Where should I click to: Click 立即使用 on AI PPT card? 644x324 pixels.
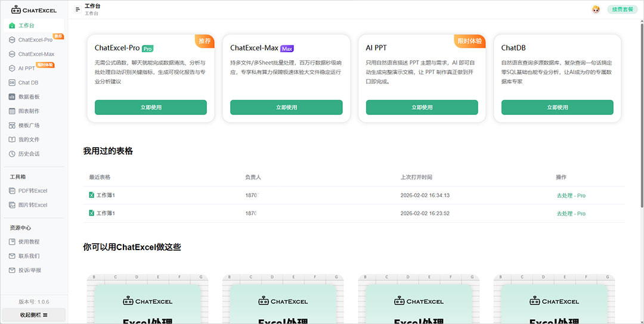[x=422, y=107]
